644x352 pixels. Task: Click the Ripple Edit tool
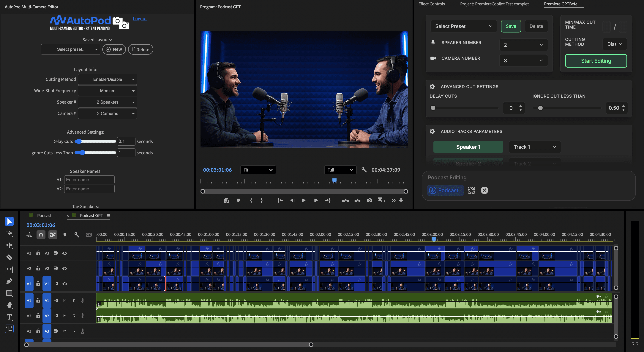pos(9,245)
